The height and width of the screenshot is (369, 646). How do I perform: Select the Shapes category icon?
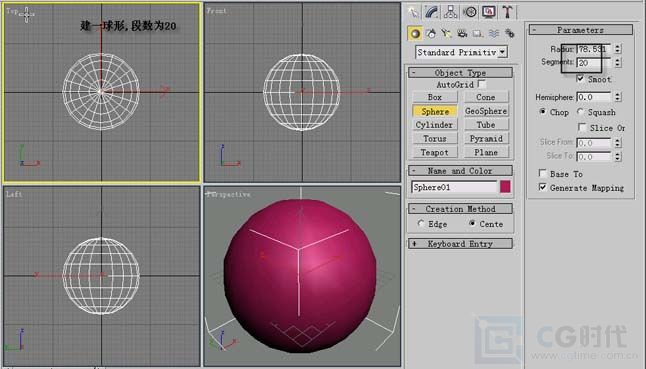[431, 33]
